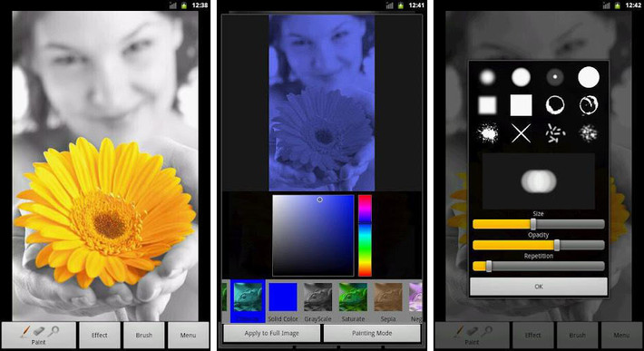Select the soft blurred round brush shape
The image size is (644, 351).
tap(487, 77)
